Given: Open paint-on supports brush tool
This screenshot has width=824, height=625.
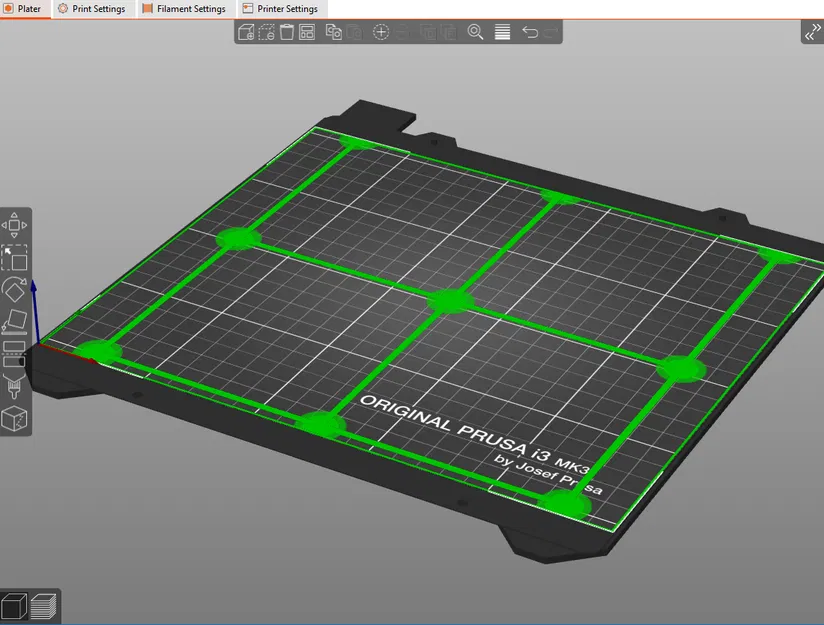Looking at the screenshot, I should (x=16, y=386).
